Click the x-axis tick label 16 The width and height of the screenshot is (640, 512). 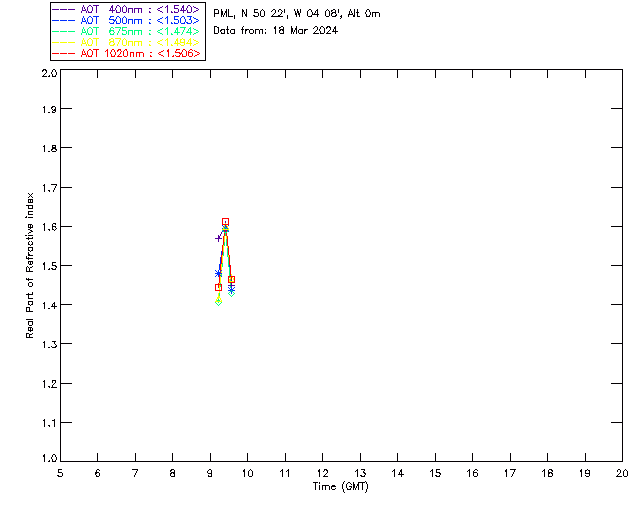pyautogui.click(x=472, y=473)
